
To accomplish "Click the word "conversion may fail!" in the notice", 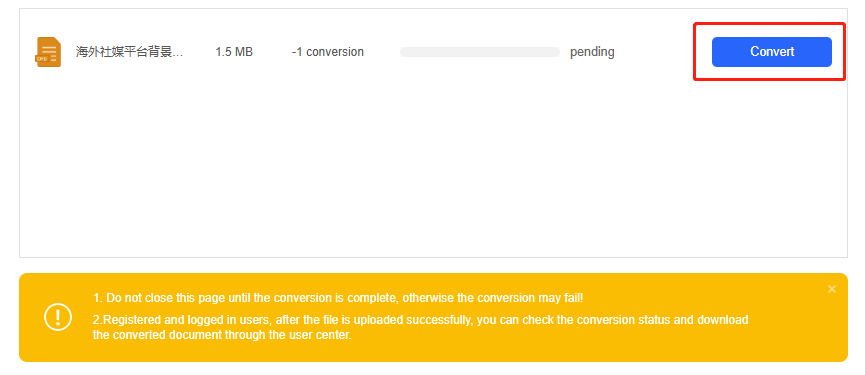I will pos(530,298).
